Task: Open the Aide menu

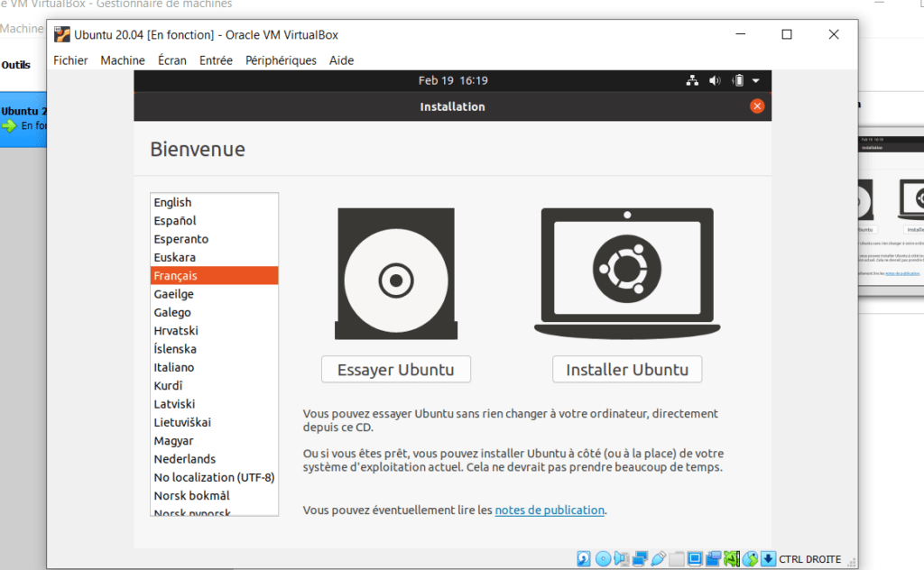Action: (342, 60)
